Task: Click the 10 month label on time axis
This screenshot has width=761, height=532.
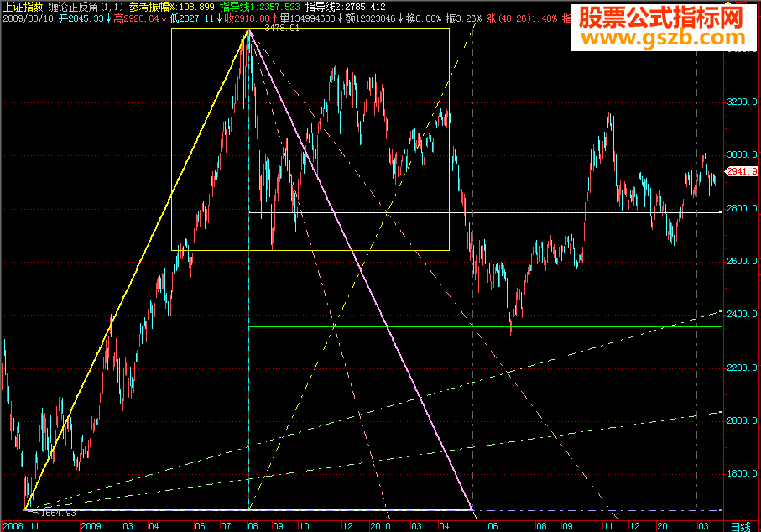Action: [x=304, y=526]
